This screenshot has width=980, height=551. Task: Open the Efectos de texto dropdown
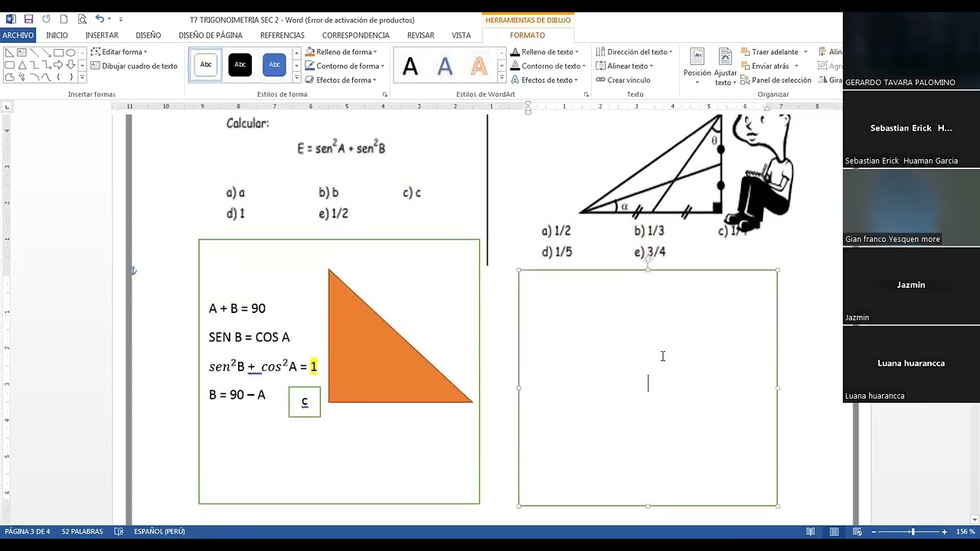tap(544, 80)
